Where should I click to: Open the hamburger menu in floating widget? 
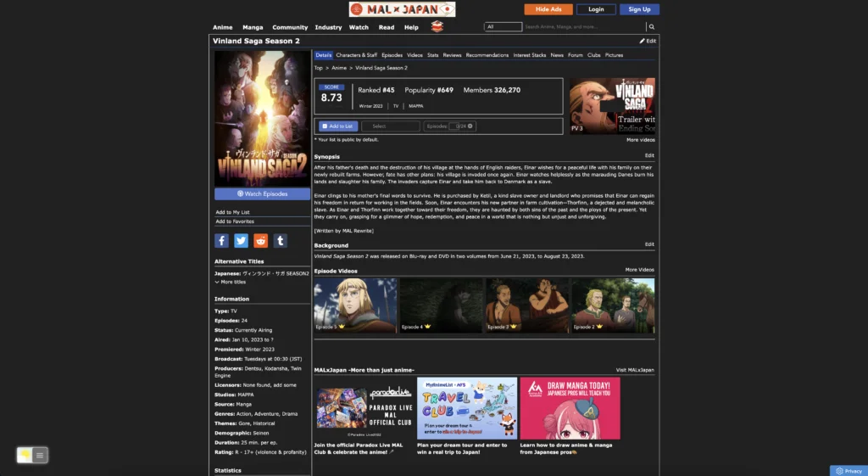pos(40,455)
